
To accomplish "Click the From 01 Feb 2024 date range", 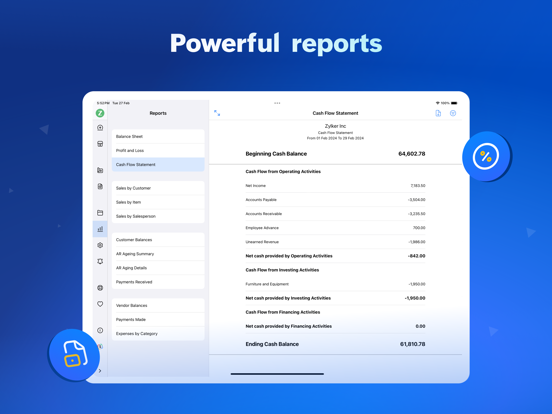I will pos(335,138).
